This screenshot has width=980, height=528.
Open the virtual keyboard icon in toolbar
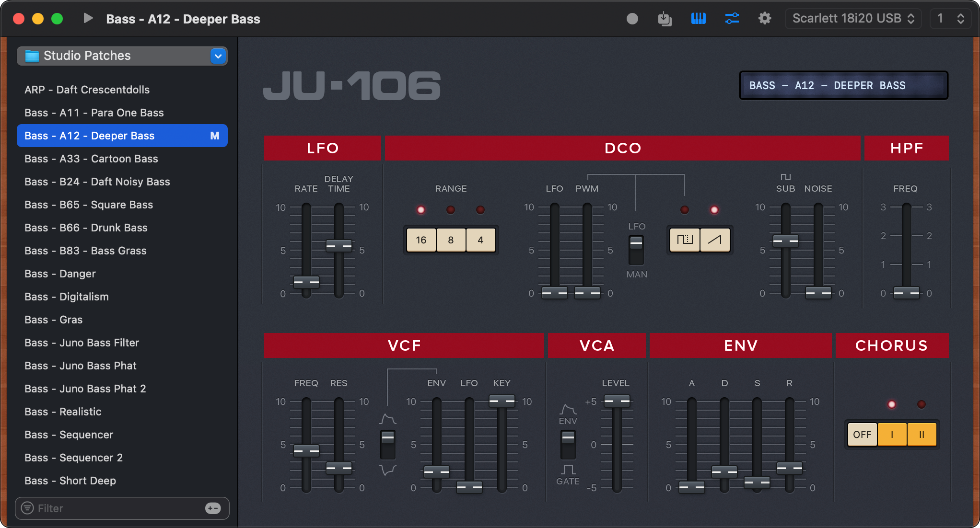[698, 18]
